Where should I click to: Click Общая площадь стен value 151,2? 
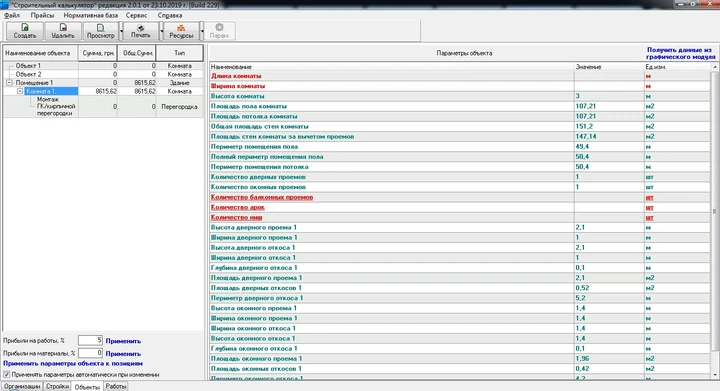tap(609, 127)
